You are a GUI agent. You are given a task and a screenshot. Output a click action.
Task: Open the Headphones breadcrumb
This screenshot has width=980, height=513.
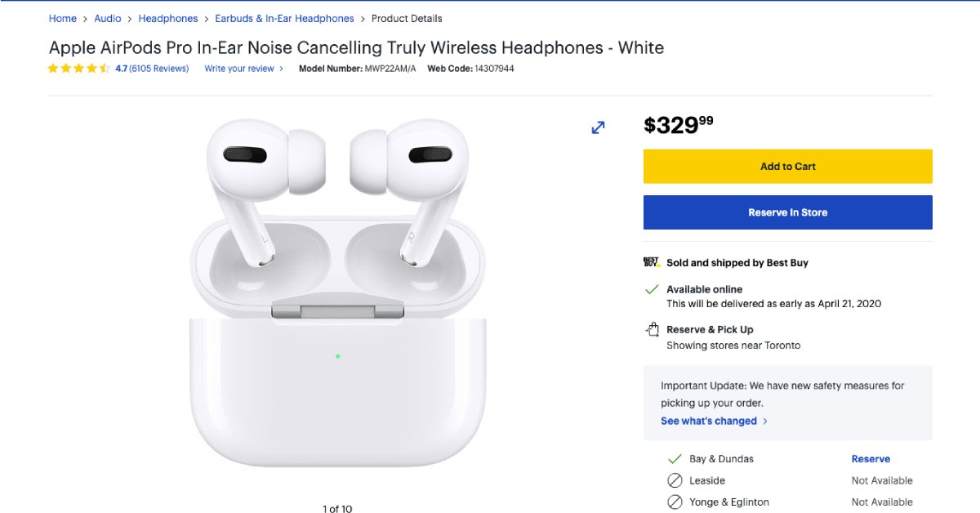point(168,18)
